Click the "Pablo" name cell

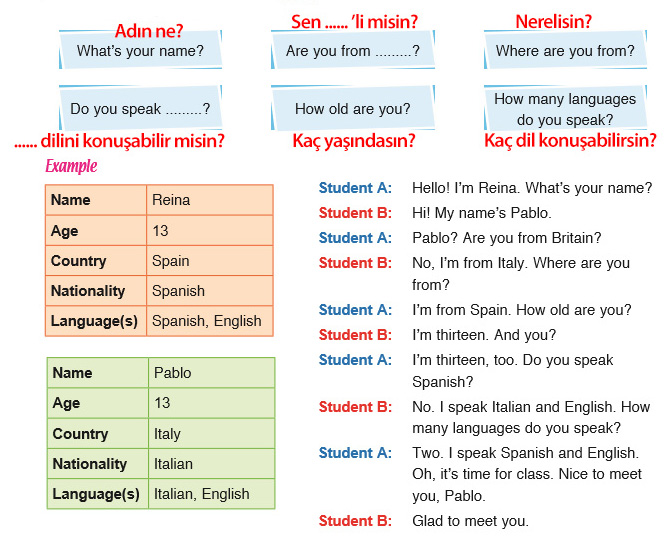[210, 373]
